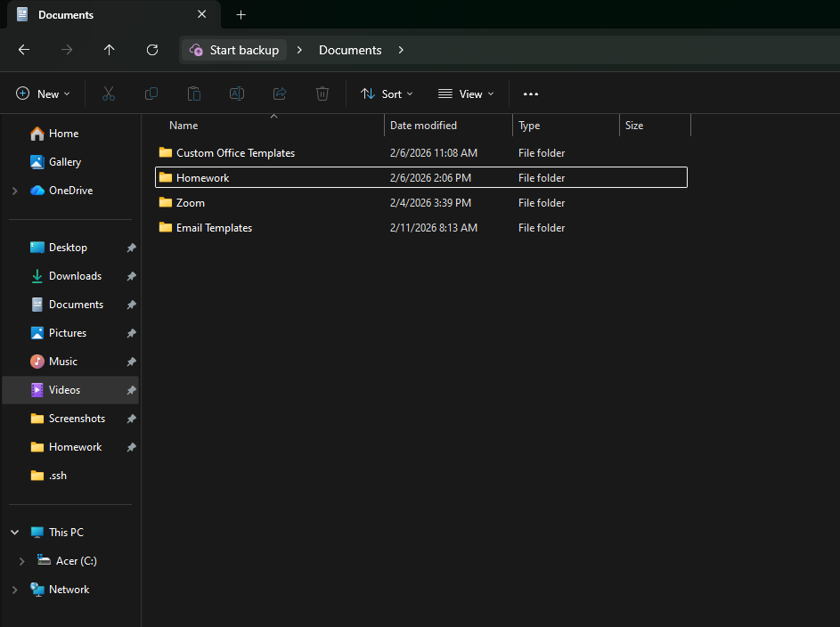Refresh the current folder view
The image size is (840, 627).
point(152,50)
